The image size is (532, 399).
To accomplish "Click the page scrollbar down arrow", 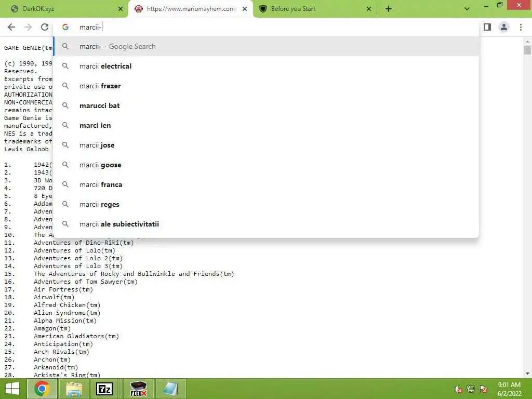I will 527,374.
